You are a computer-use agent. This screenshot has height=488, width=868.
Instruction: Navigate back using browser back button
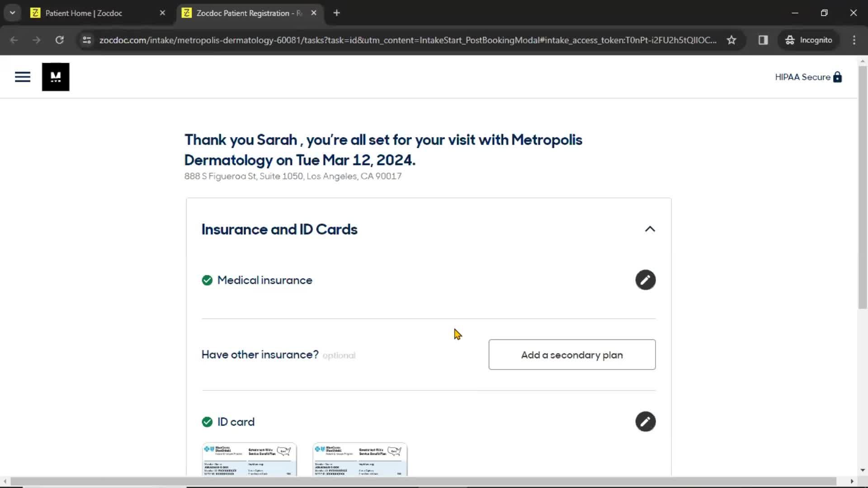click(15, 40)
